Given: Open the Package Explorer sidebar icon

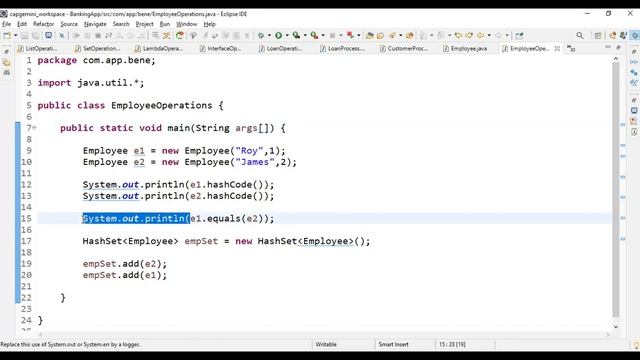Looking at the screenshot, I should (7, 62).
